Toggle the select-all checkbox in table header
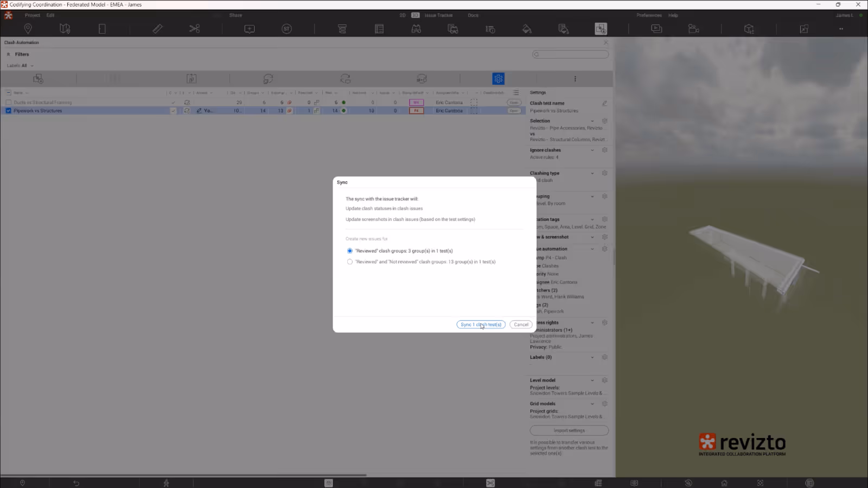 coord(8,93)
